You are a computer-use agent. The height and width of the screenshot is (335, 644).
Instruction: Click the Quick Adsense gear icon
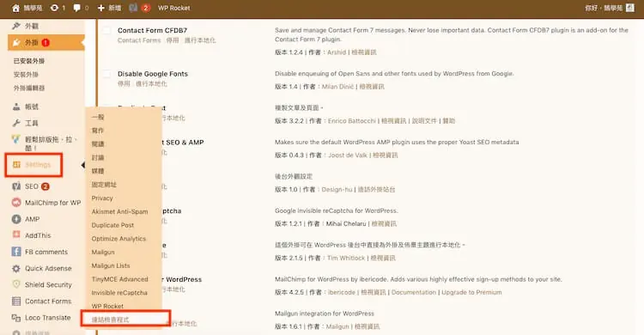click(x=16, y=268)
